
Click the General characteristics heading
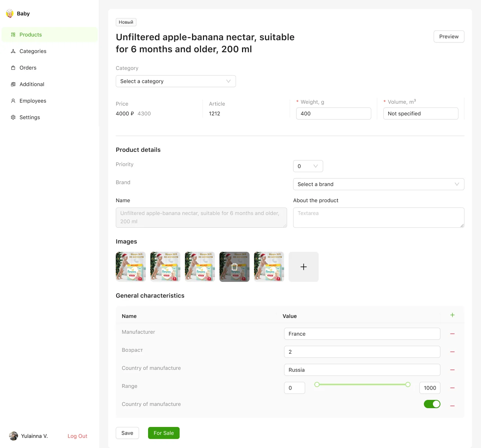[150, 295]
